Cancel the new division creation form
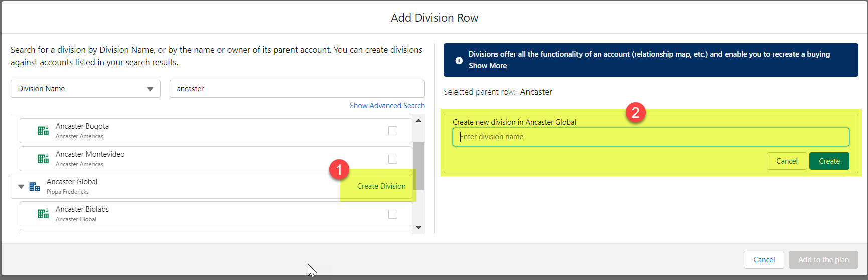This screenshot has width=868, height=280. 786,161
